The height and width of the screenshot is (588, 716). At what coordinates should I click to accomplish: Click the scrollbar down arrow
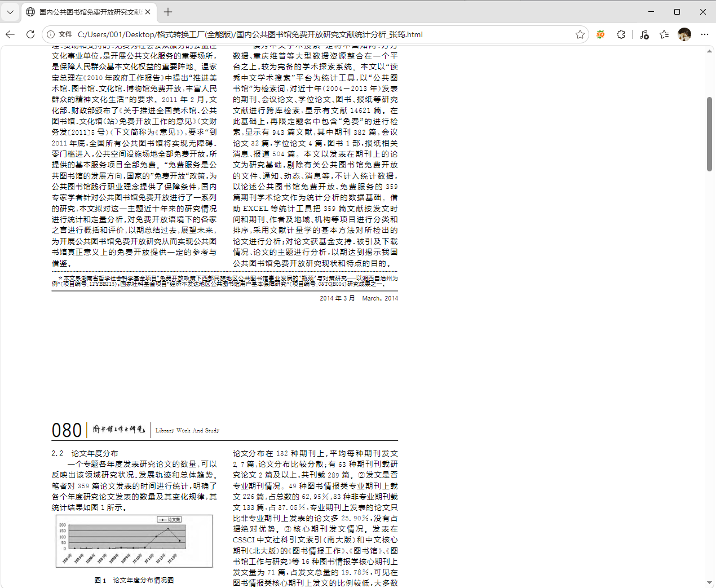tap(710, 582)
